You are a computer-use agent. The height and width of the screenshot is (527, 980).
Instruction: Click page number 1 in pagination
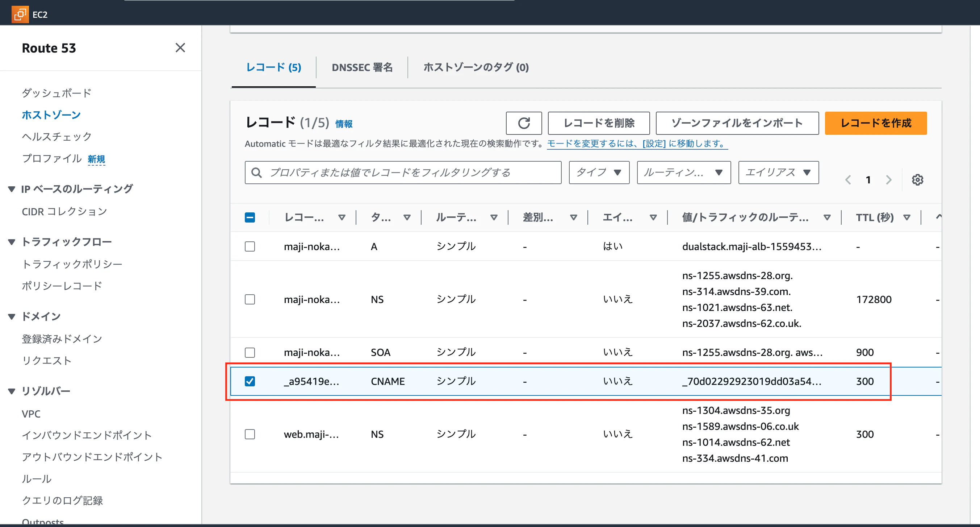(x=868, y=180)
